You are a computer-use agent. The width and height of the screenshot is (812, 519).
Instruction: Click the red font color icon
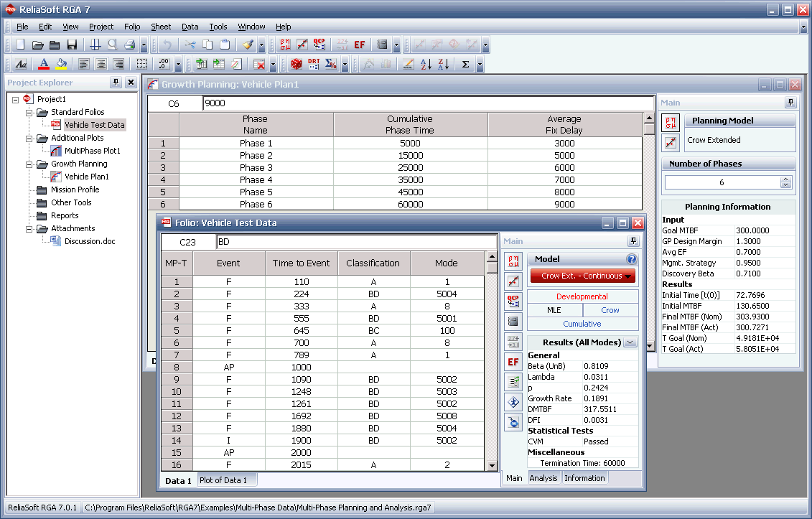coord(44,64)
